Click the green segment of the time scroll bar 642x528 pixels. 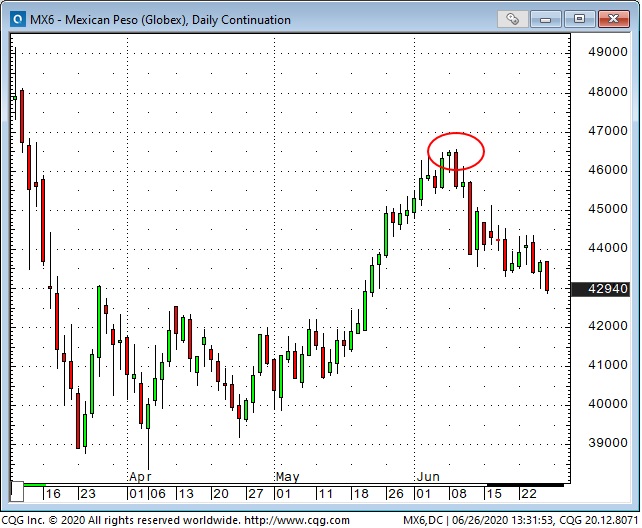[35, 485]
